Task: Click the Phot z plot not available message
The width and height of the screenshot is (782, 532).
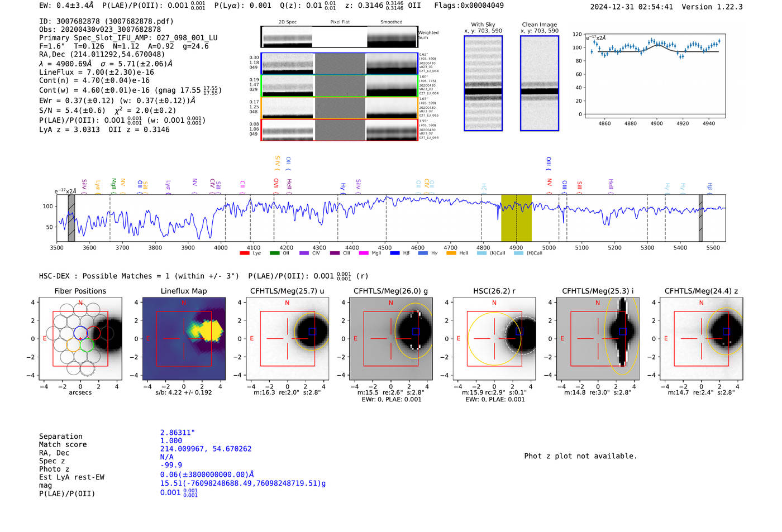Action: pyautogui.click(x=580, y=456)
